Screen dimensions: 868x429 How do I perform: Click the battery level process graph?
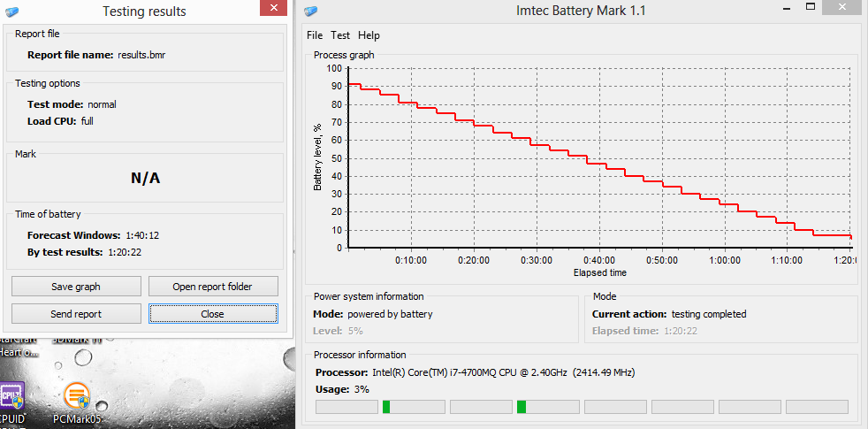[600, 158]
